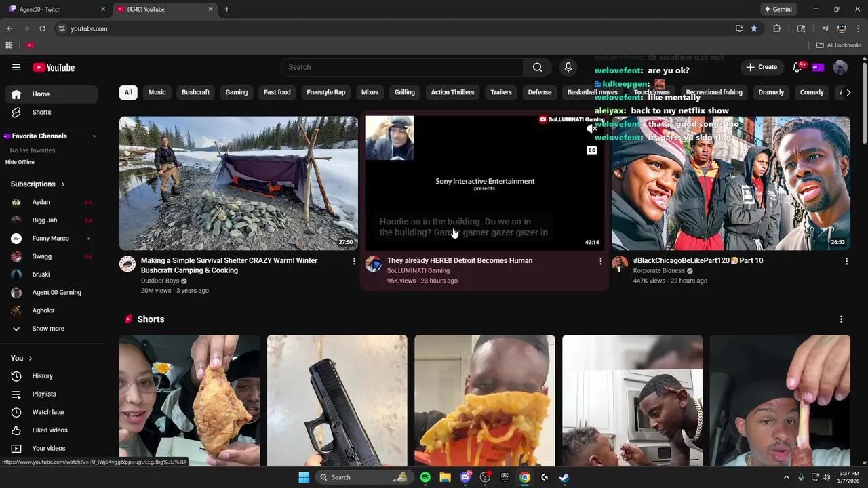Toggle closed captions on the preview video
Viewport: 868px width, 488px height.
(592, 150)
